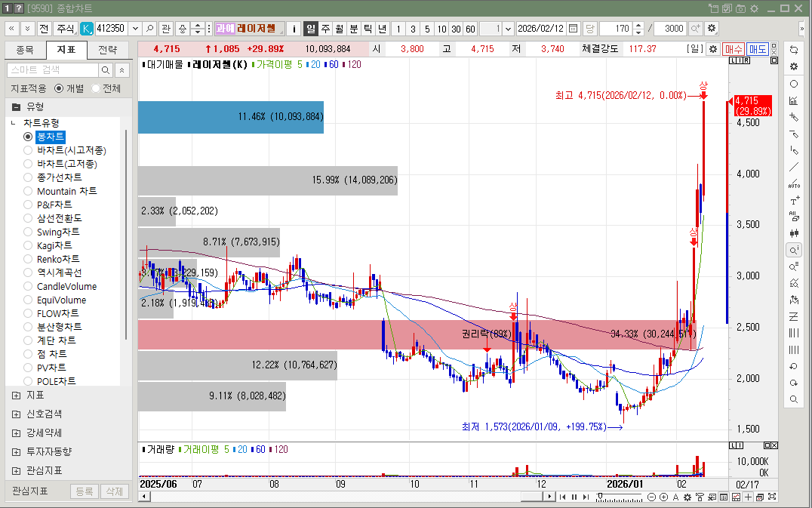Click the 매도 sell button
Screen dimensions: 812x508
point(757,49)
